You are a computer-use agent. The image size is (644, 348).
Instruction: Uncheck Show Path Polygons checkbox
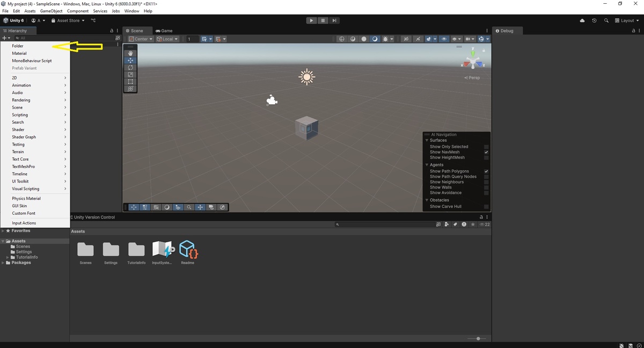pos(486,171)
